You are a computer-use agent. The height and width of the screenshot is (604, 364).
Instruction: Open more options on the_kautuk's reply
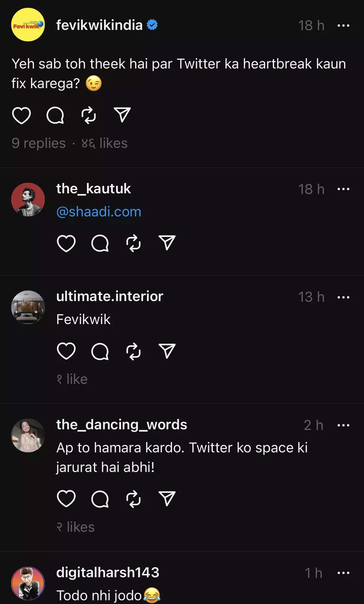tap(343, 189)
